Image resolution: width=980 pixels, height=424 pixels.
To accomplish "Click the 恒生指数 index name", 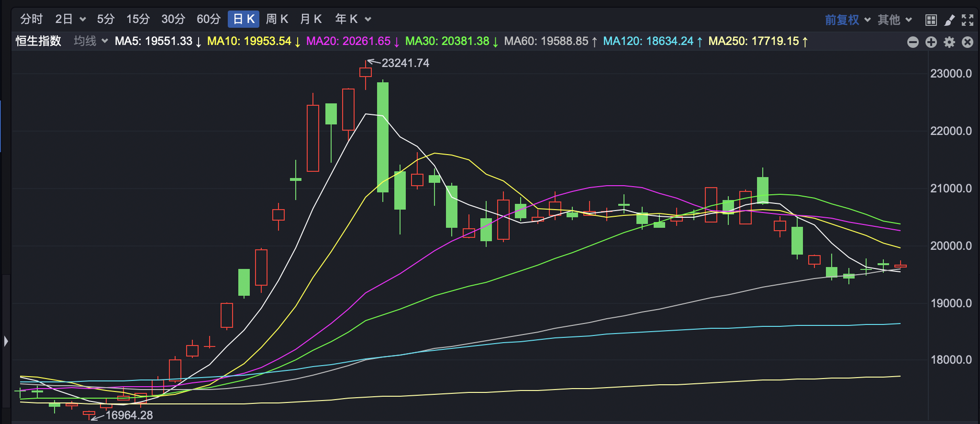I will [x=38, y=41].
